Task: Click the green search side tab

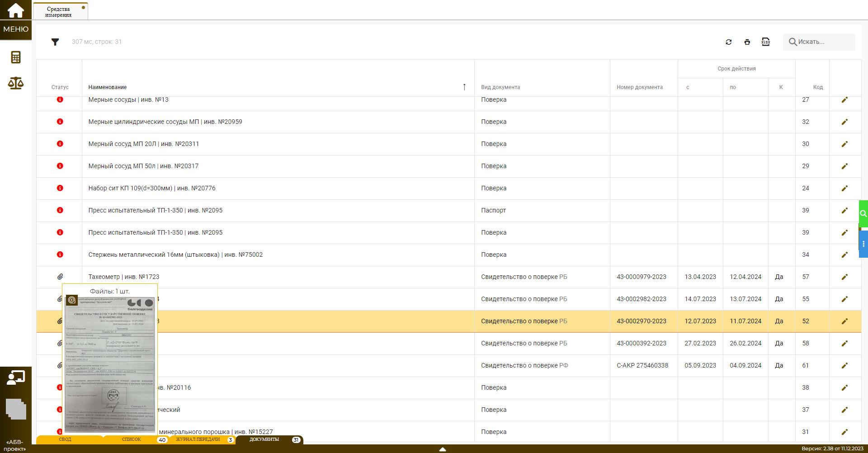Action: pos(863,213)
